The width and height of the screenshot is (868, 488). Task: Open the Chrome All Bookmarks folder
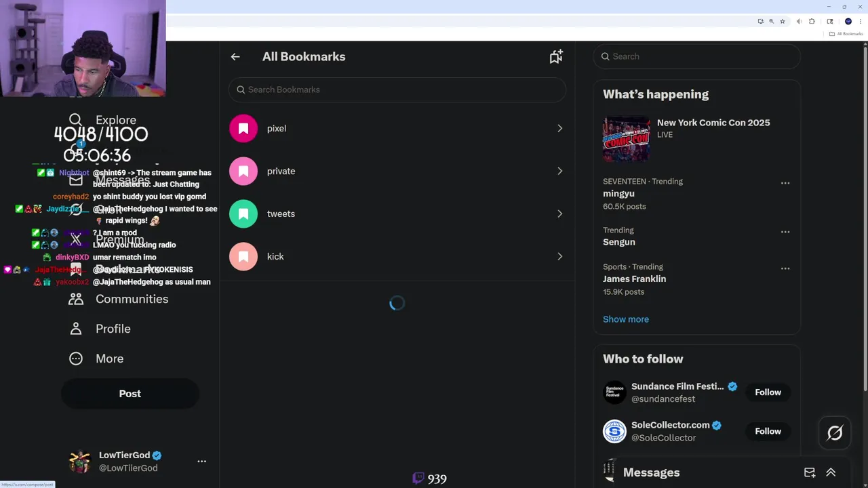pos(846,34)
